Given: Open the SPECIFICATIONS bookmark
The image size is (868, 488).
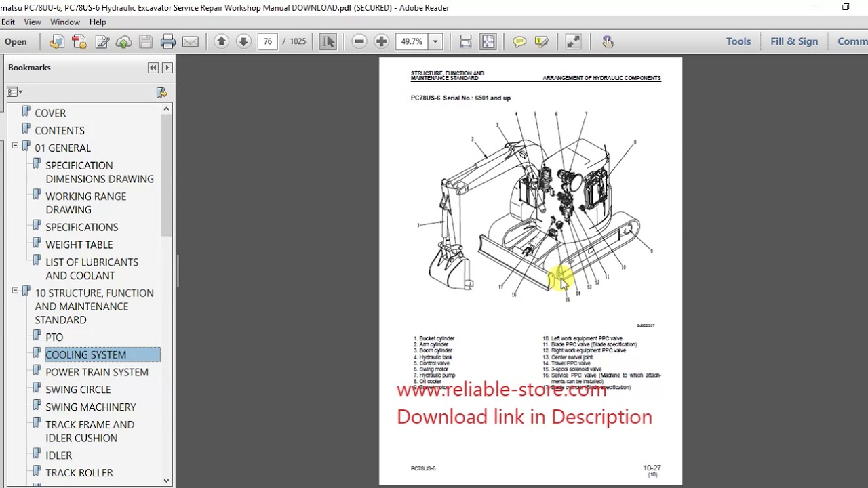Looking at the screenshot, I should coord(81,228).
